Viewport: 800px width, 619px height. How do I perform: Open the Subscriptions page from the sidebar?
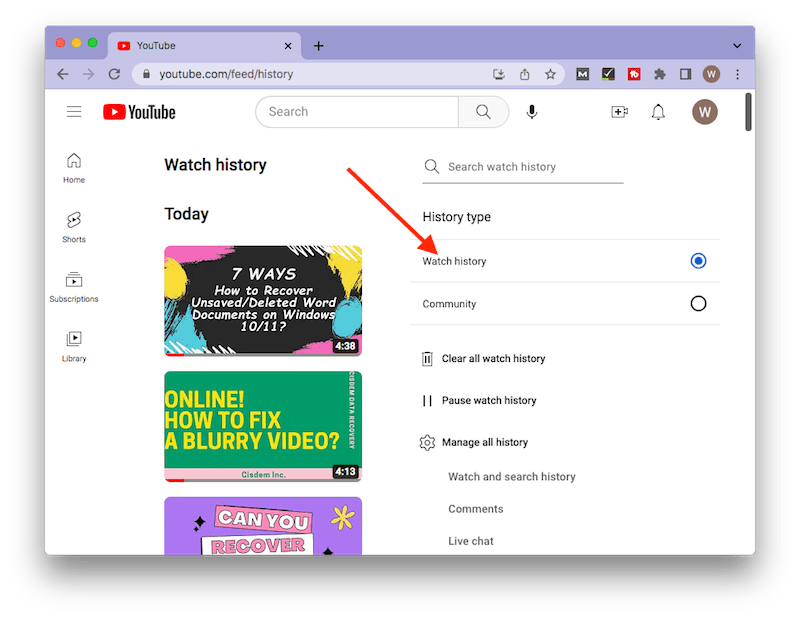[73, 285]
